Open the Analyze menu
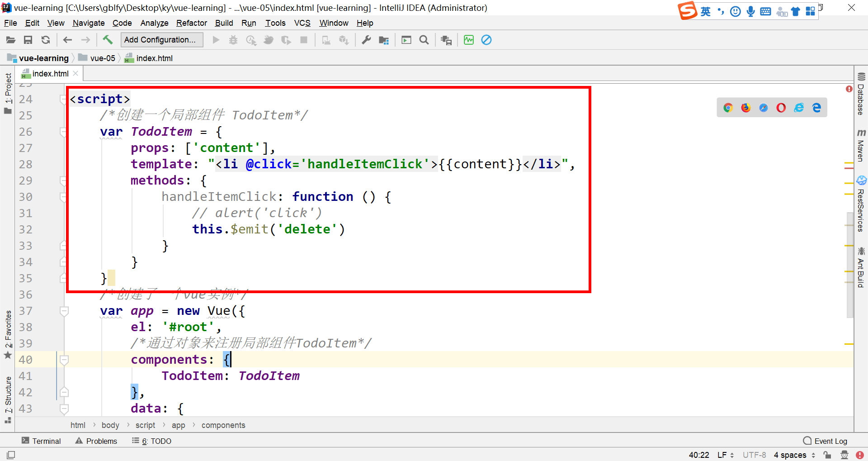Viewport: 868px width, 461px height. tap(154, 23)
